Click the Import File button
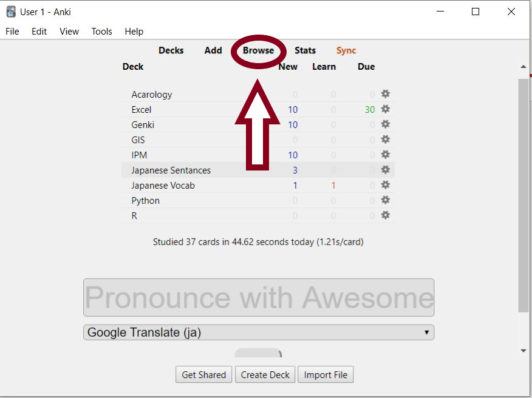The width and height of the screenshot is (532, 398). pos(326,374)
